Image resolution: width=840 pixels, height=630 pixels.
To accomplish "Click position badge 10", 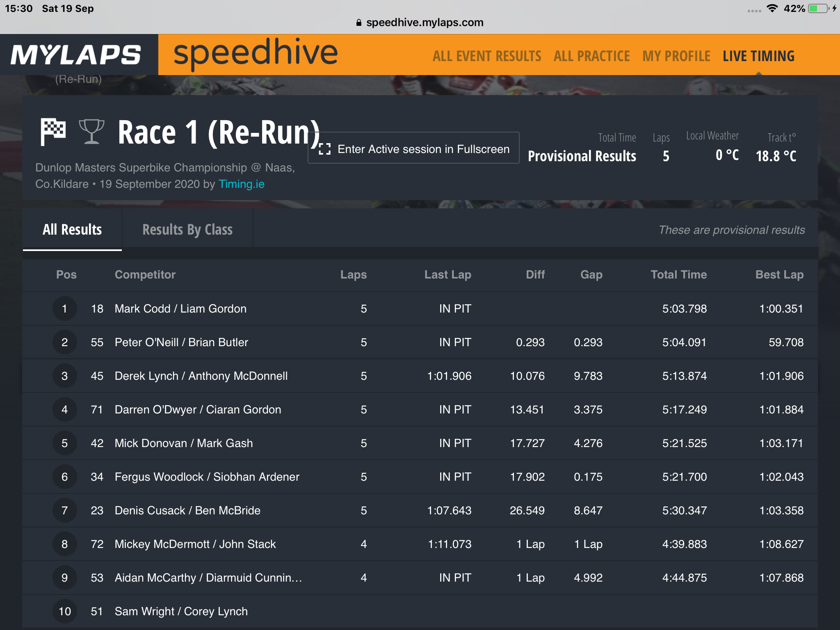I will point(64,611).
